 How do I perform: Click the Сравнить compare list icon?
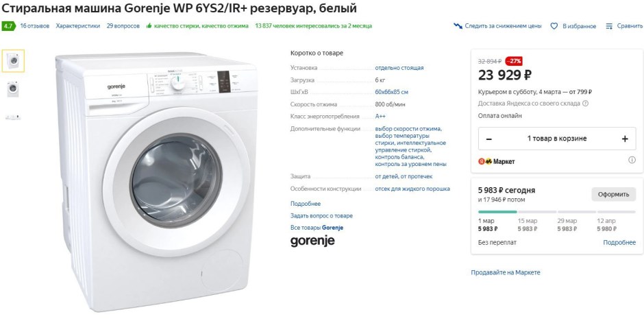coord(609,26)
